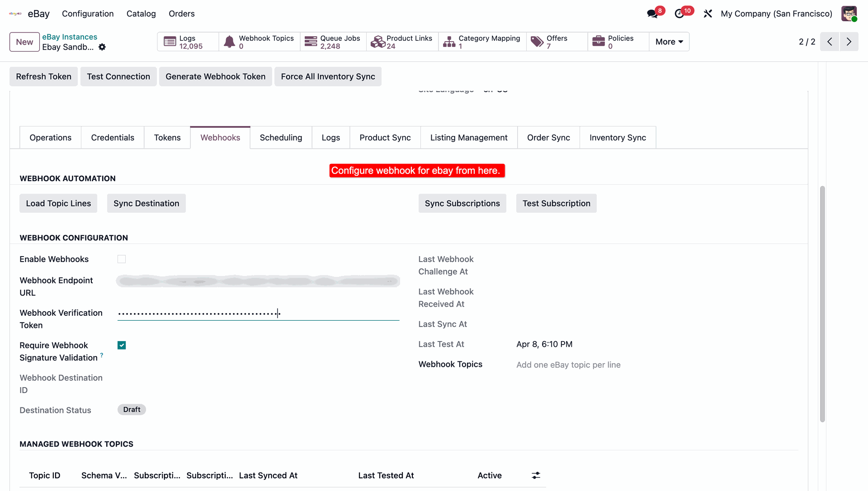868x491 pixels.
Task: Open the topics table column settings icon
Action: click(x=536, y=475)
